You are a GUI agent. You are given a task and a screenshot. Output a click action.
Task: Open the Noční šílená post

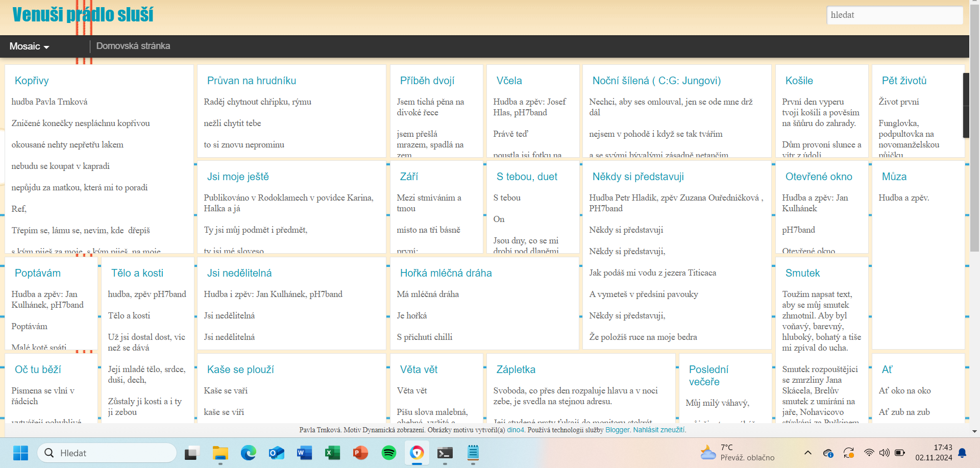[x=656, y=81]
